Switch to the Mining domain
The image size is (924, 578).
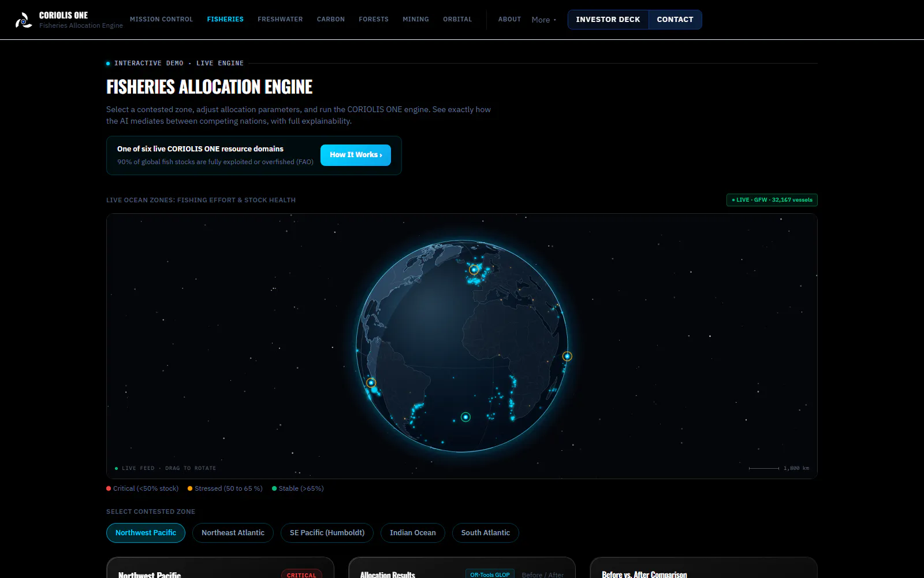[x=416, y=19]
